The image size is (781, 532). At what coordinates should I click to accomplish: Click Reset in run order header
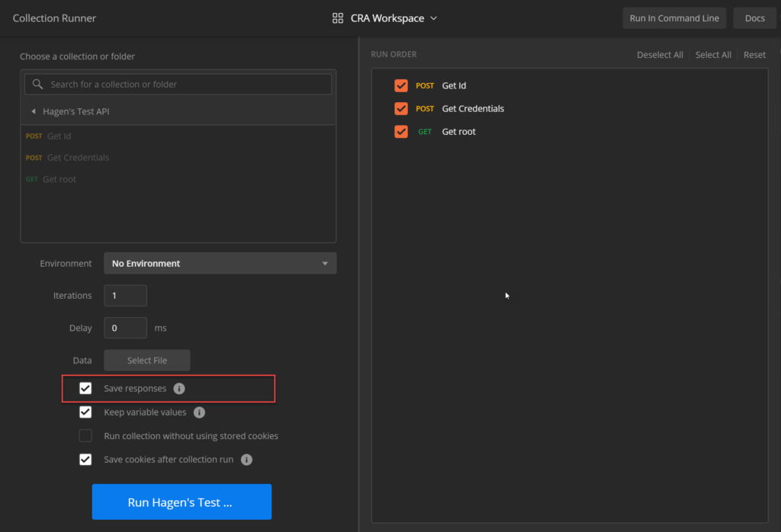click(754, 55)
